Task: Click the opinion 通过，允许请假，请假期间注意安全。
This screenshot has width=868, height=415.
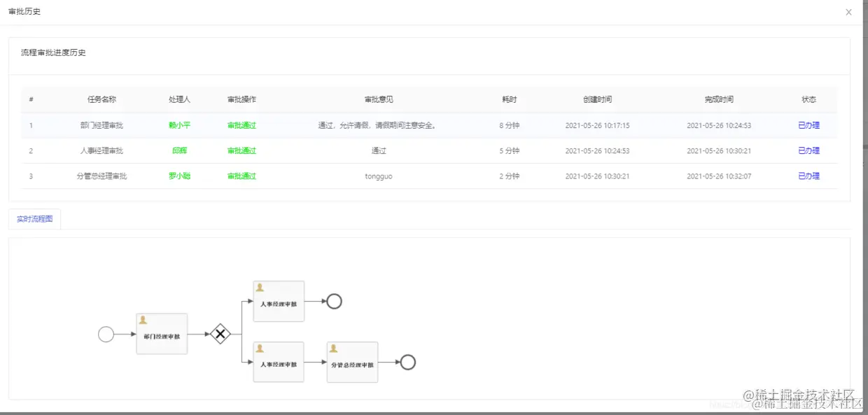Action: point(379,125)
